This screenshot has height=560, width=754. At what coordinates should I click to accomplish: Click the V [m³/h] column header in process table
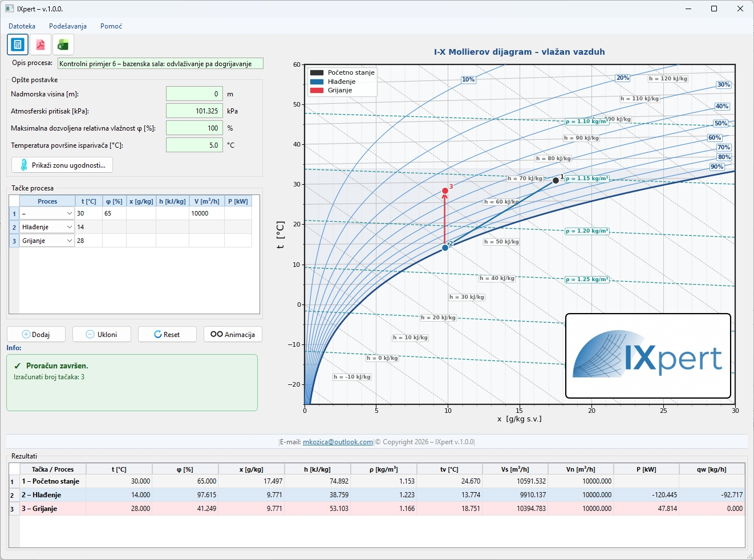coord(206,201)
